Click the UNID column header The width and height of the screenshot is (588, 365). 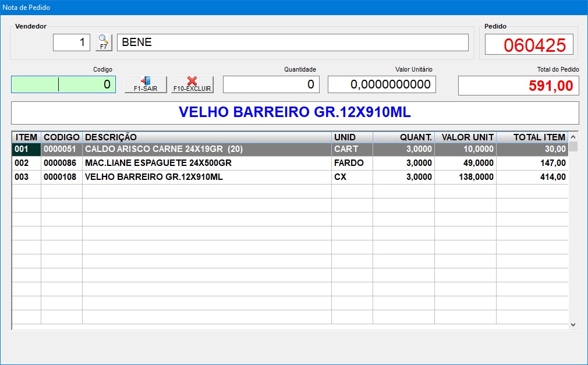[352, 137]
